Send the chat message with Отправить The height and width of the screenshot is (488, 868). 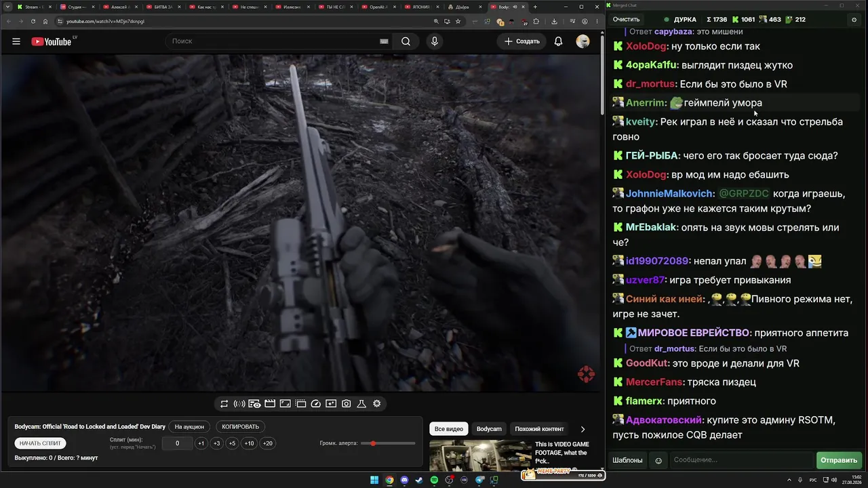pos(839,460)
